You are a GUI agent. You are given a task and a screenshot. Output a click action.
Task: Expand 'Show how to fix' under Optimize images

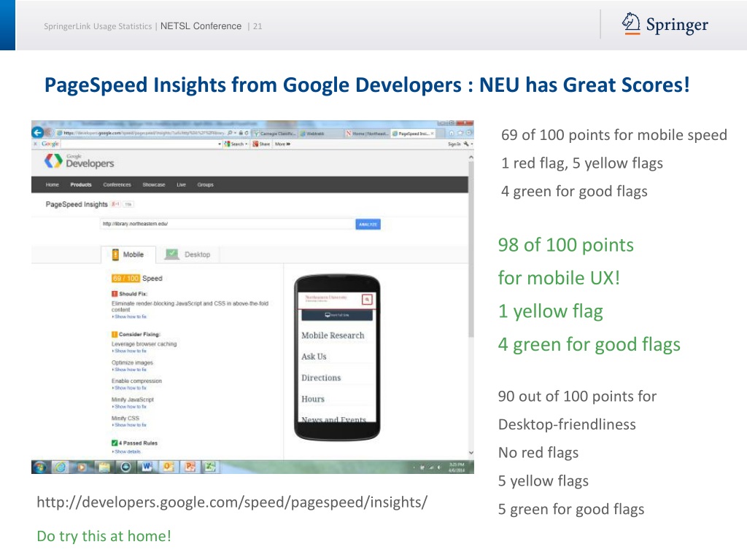[129, 370]
